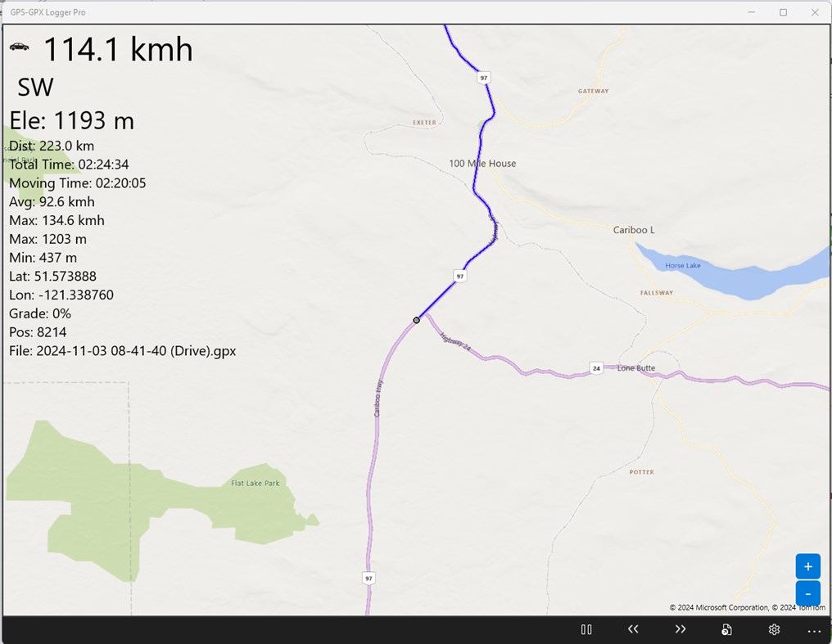Viewport: 832px width, 644px height.
Task: Zoom in using the map plus button
Action: pyautogui.click(x=807, y=565)
